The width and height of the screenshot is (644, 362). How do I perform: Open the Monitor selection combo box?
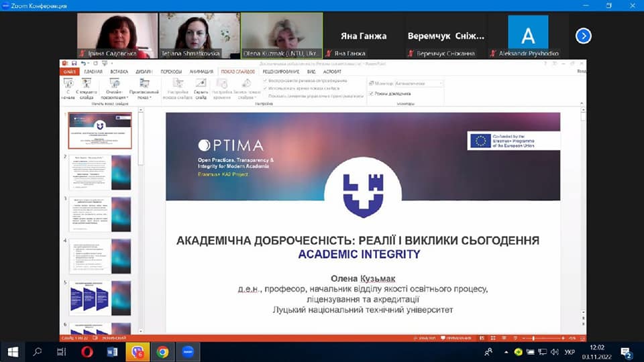click(x=419, y=83)
